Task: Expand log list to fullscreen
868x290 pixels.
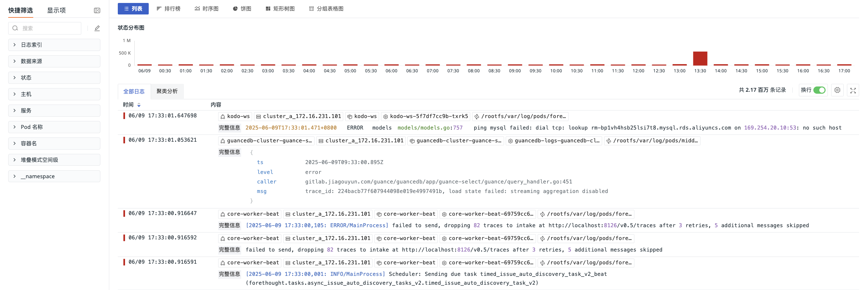Action: (853, 90)
